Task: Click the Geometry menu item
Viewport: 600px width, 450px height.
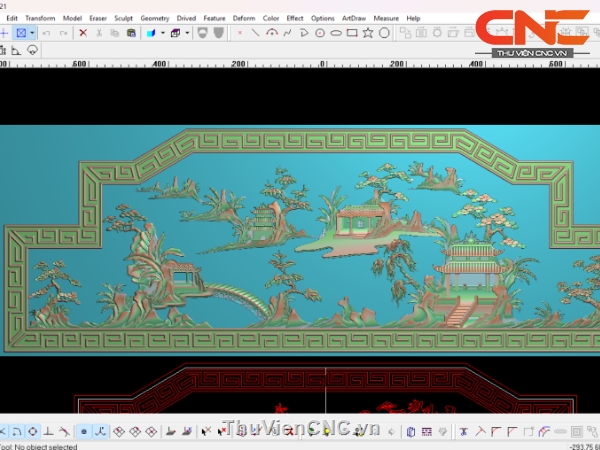Action: point(155,18)
